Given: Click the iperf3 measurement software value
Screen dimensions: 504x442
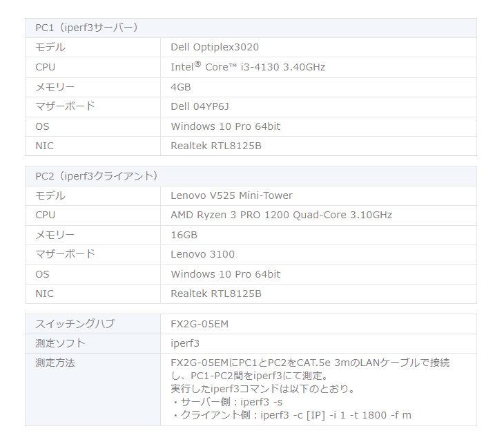Looking at the screenshot, I should tap(185, 344).
